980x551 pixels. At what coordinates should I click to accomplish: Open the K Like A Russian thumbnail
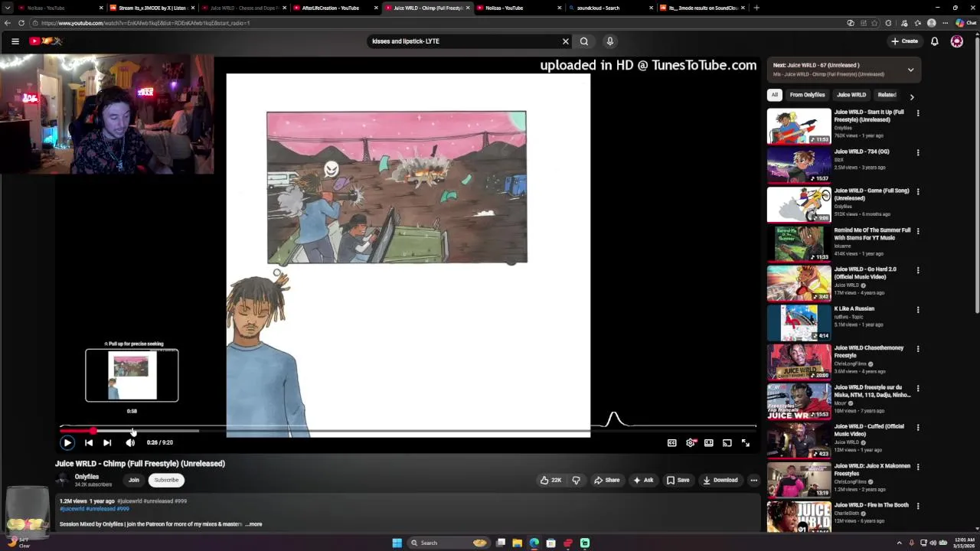coord(799,322)
